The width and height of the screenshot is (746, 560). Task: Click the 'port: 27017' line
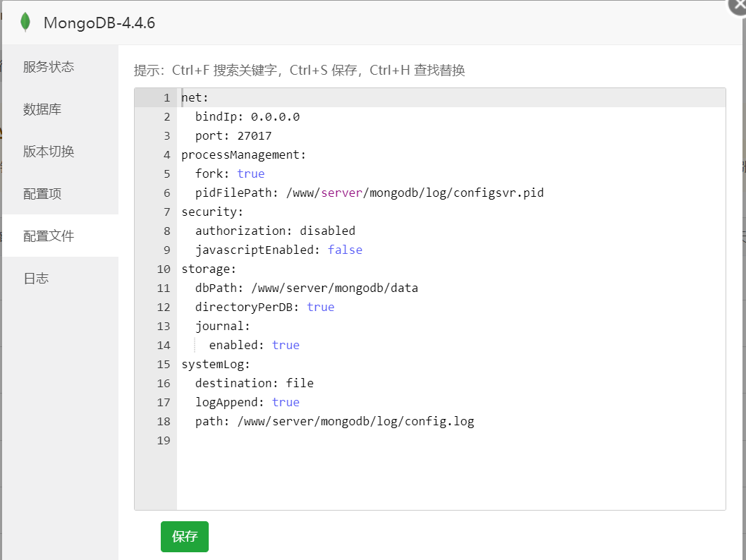pos(233,135)
